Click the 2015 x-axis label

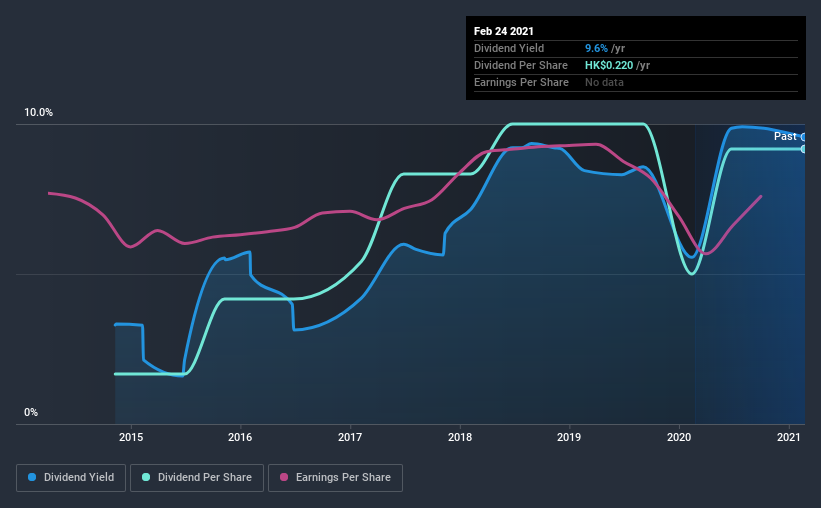pyautogui.click(x=130, y=437)
